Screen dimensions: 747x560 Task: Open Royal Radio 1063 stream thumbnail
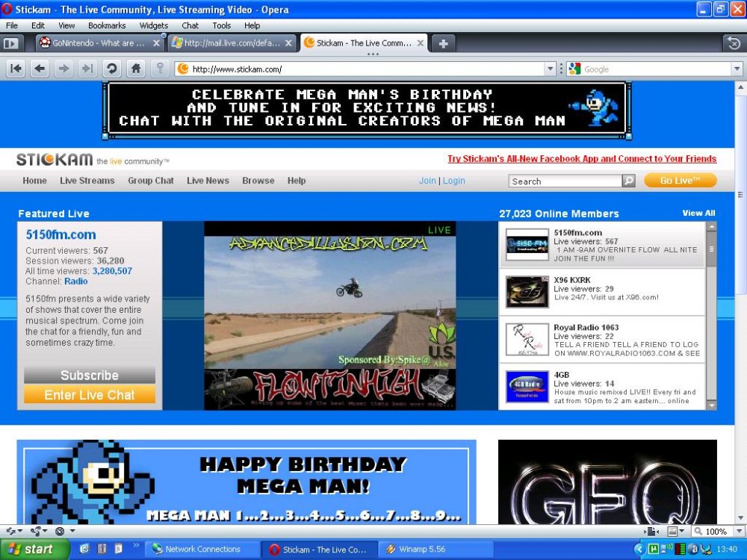[527, 339]
